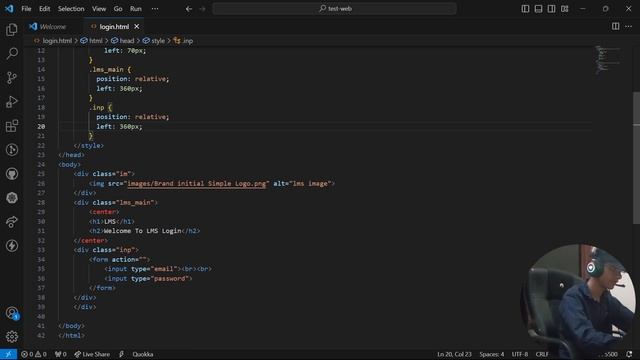Click line number 26 in the gutter
Screen dimensions: 640x360
(x=41, y=184)
